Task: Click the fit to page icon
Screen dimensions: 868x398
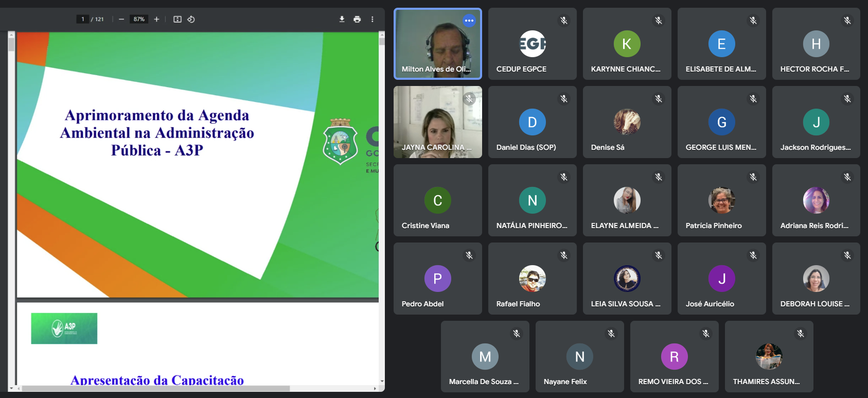Action: tap(178, 19)
